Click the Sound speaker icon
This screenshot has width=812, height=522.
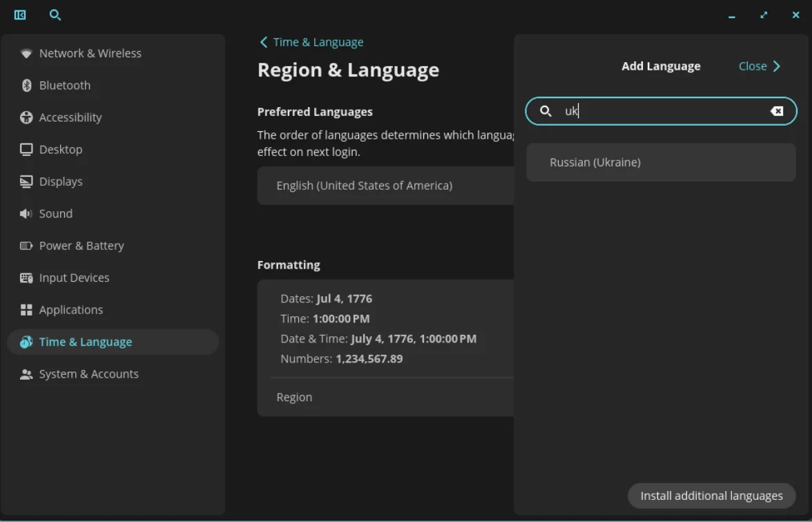[26, 214]
